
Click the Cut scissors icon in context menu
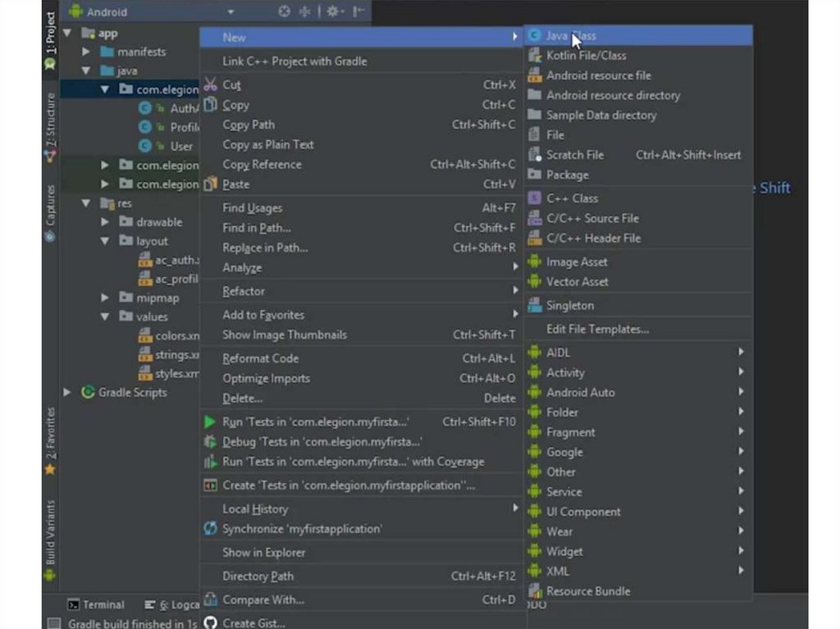[x=210, y=84]
